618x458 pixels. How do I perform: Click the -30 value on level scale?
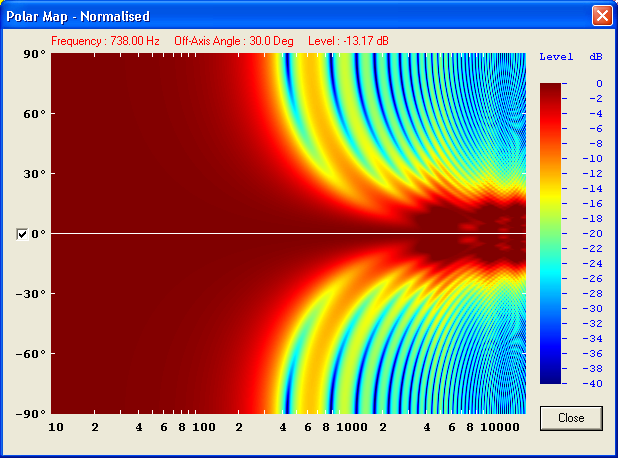click(592, 309)
